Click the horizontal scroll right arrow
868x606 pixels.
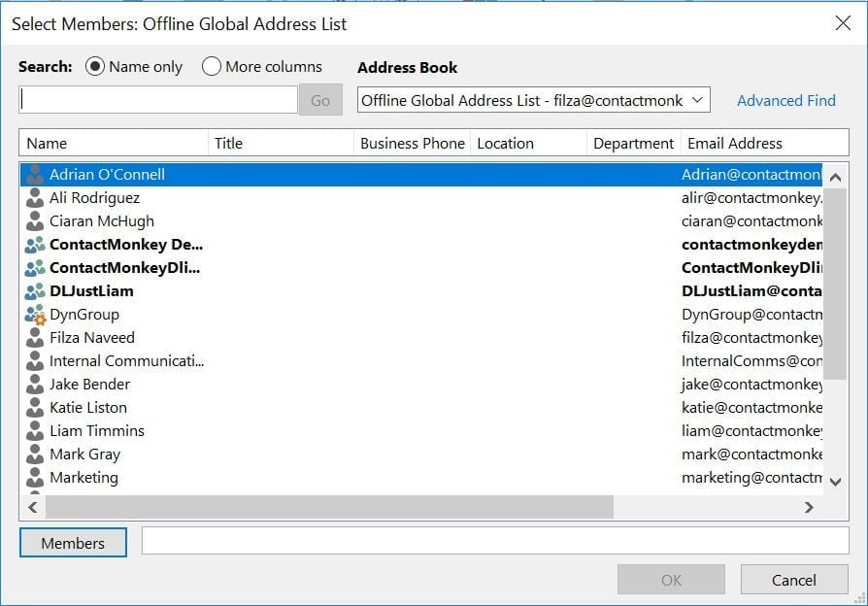809,507
